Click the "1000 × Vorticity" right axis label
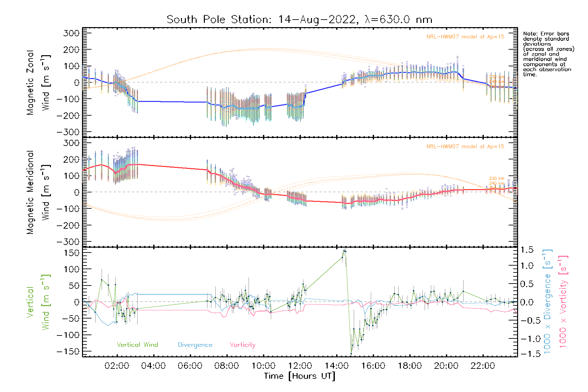This screenshot has height=392, width=588. (563, 302)
